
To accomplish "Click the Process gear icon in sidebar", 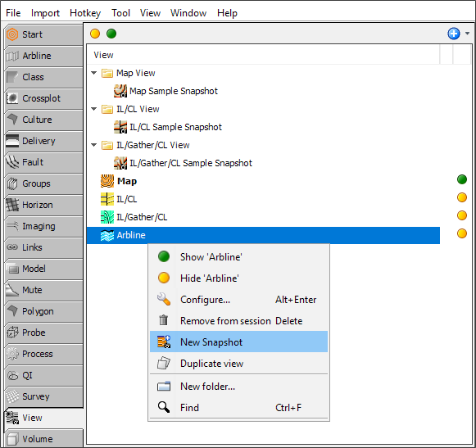I will coord(12,354).
